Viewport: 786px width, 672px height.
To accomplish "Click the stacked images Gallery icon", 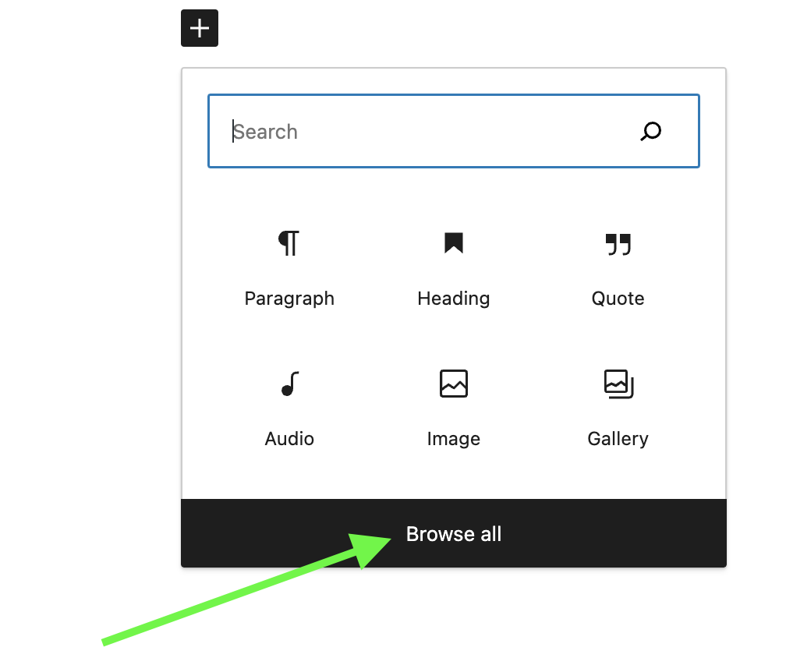I will coord(618,384).
